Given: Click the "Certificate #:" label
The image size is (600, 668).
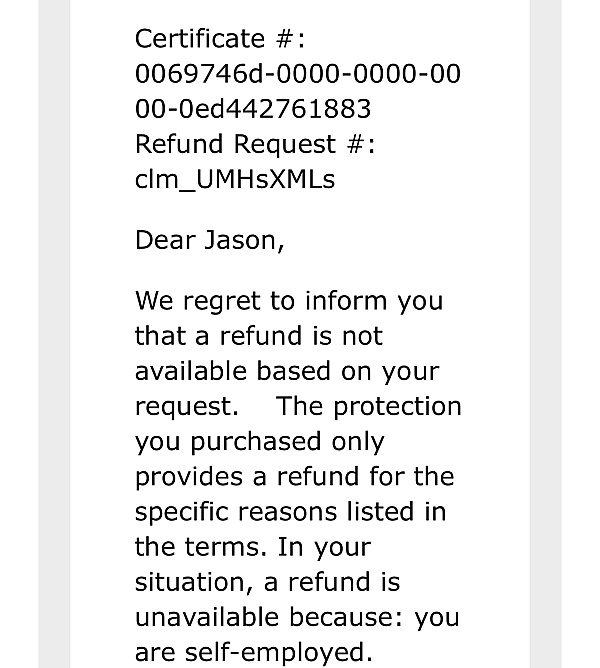Looking at the screenshot, I should [220, 39].
